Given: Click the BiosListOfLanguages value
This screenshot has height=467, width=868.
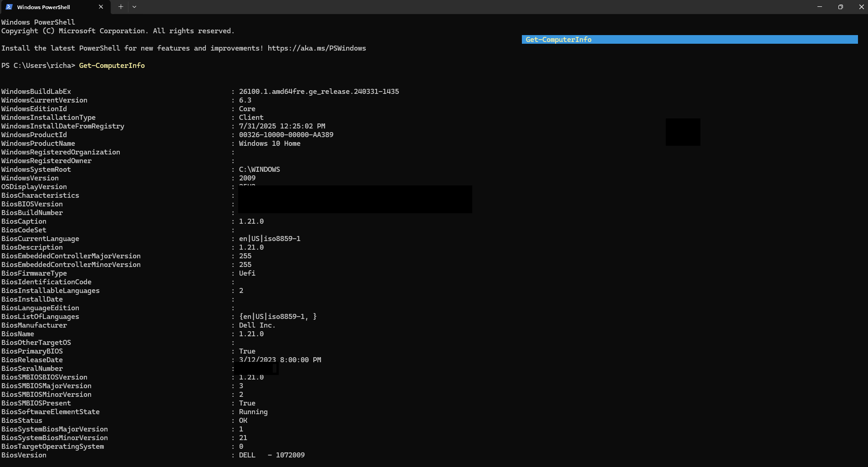Looking at the screenshot, I should (278, 317).
